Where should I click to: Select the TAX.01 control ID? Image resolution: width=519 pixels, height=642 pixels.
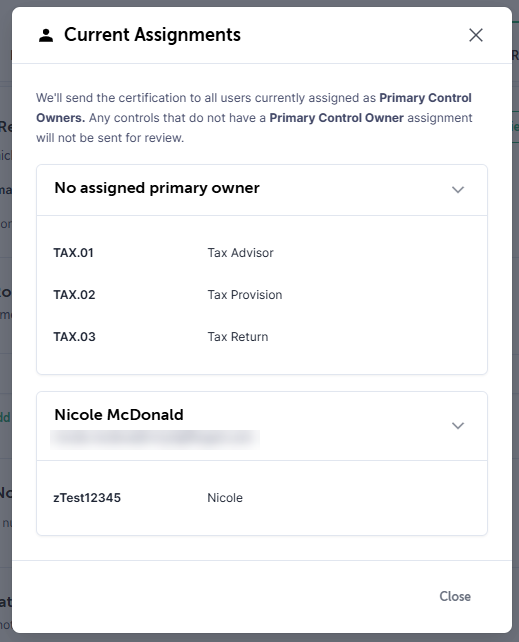pyautogui.click(x=73, y=253)
